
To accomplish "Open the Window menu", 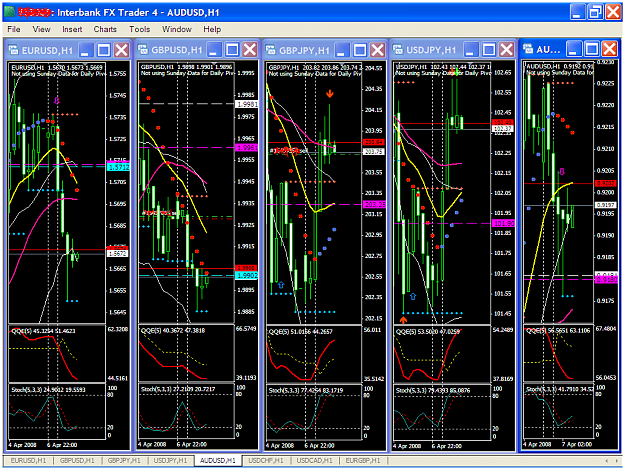I will coord(177,29).
